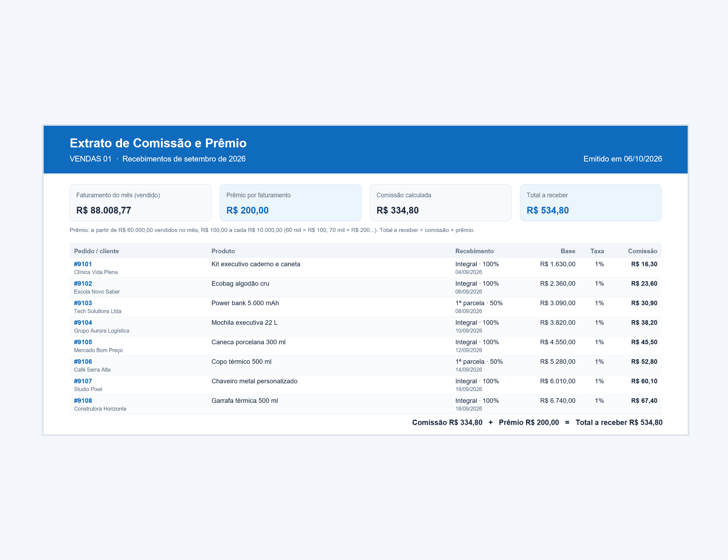The height and width of the screenshot is (560, 728).
Task: Click commission value R$ 67,40
Action: 644,401
